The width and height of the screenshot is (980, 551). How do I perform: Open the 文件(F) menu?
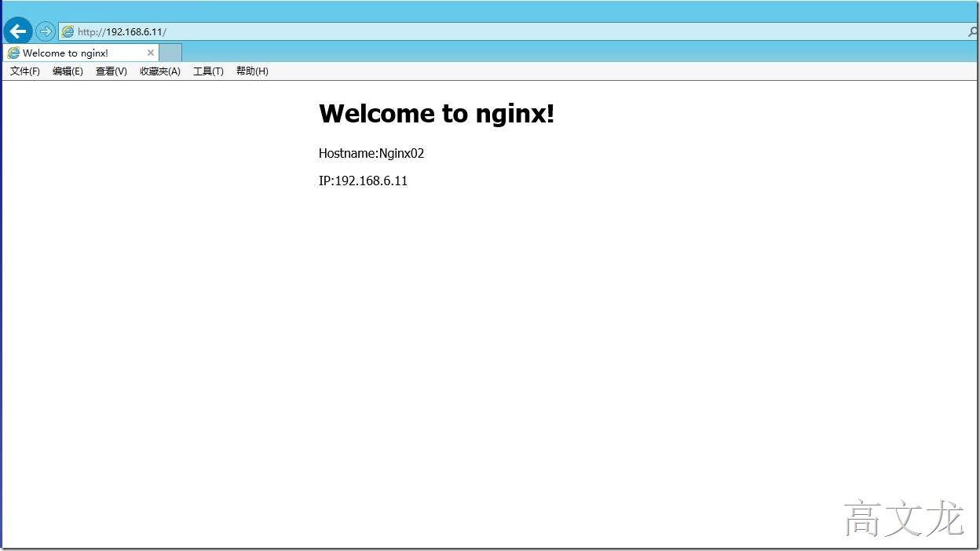point(25,71)
